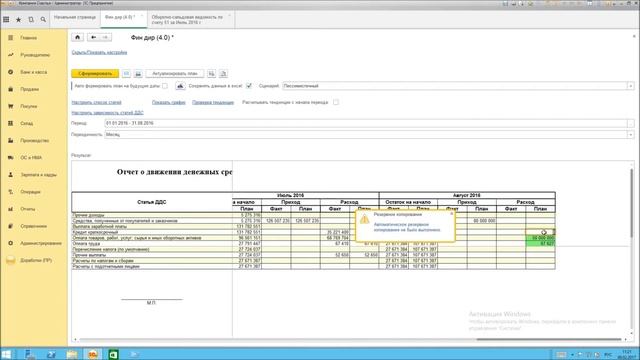The height and width of the screenshot is (360, 640).
Task: Close the Фин дир (4.0) tab
Action: point(142,16)
